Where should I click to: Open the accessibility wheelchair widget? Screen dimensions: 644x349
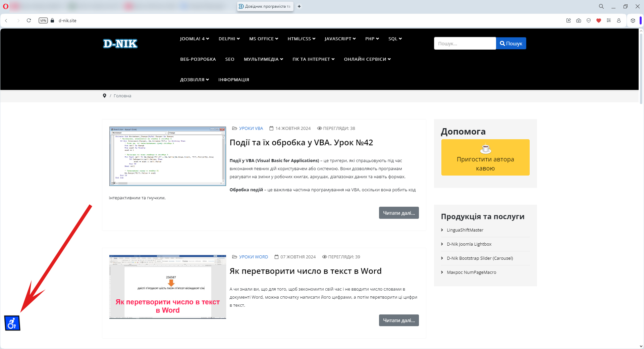tap(12, 323)
